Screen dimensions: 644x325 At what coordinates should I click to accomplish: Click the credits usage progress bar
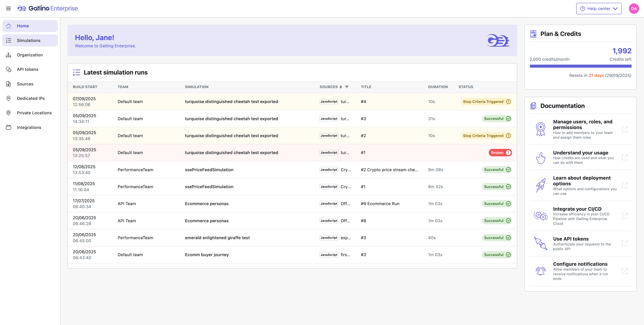(x=580, y=66)
